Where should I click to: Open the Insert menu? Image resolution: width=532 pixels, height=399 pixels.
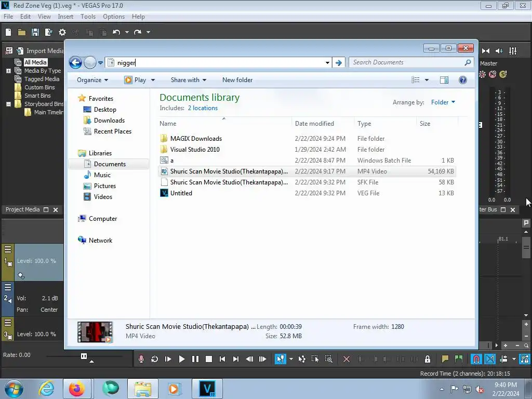point(65,17)
